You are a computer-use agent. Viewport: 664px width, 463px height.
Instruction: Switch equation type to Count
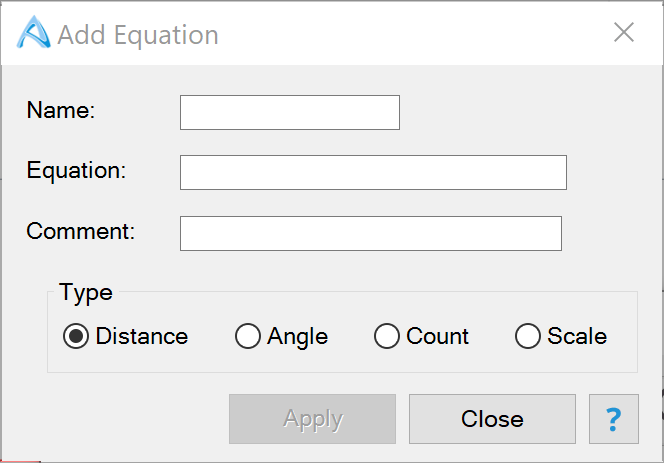(x=386, y=337)
